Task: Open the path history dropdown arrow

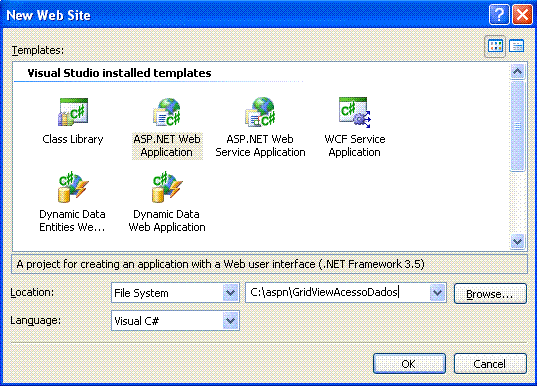Action: [437, 292]
